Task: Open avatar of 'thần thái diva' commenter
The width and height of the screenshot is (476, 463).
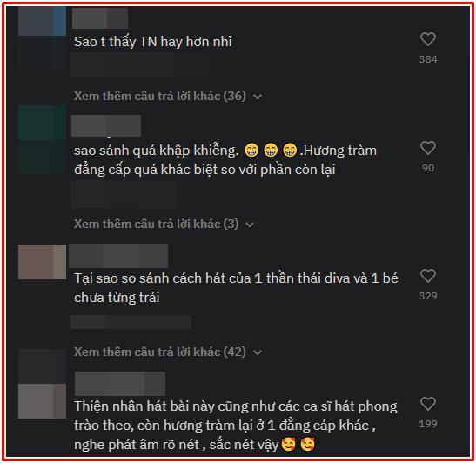Action: click(42, 262)
